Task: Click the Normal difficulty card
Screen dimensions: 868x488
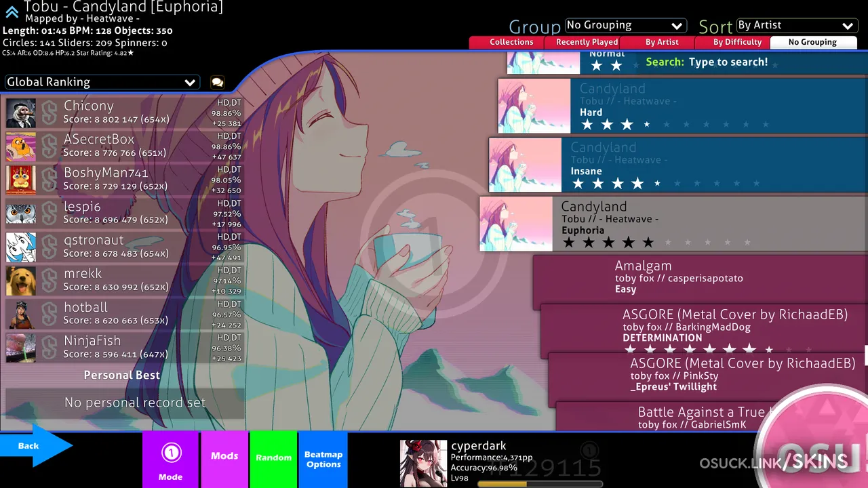Action: point(687,62)
